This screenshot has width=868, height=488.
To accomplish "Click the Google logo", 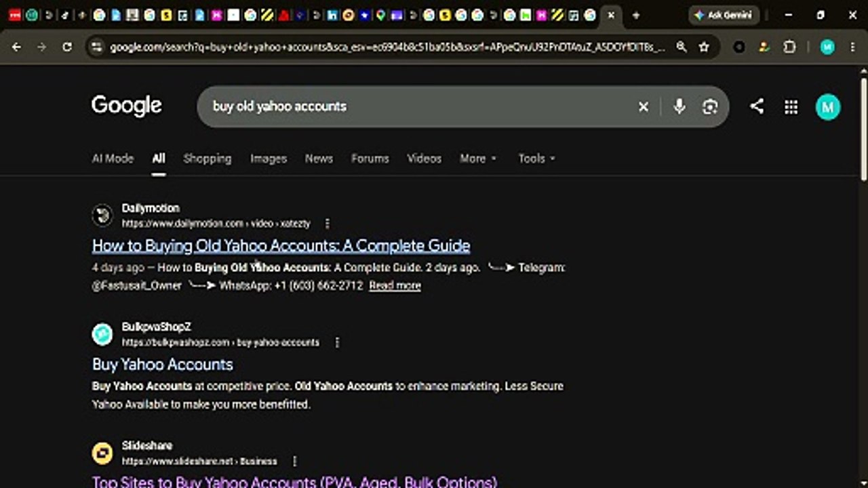I will pos(127,106).
